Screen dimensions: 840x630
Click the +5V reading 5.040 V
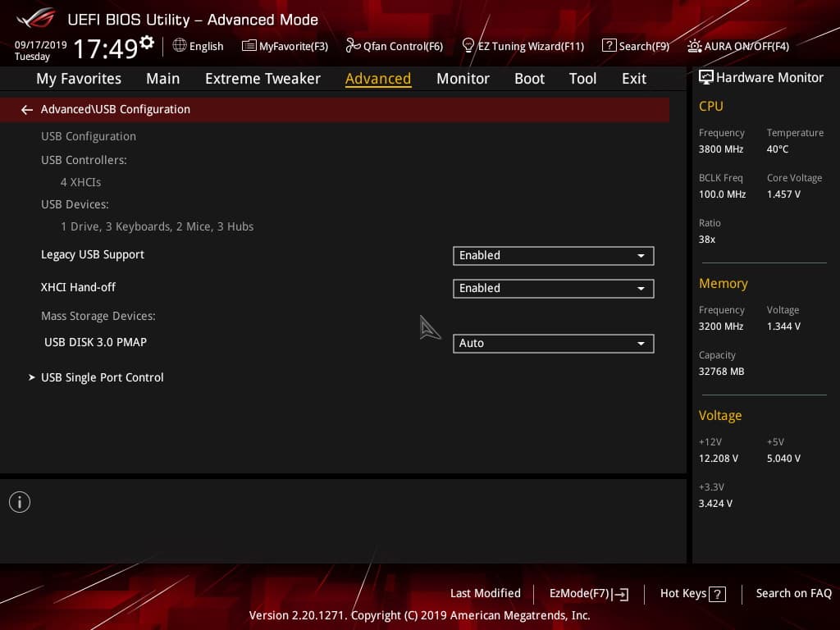(783, 459)
